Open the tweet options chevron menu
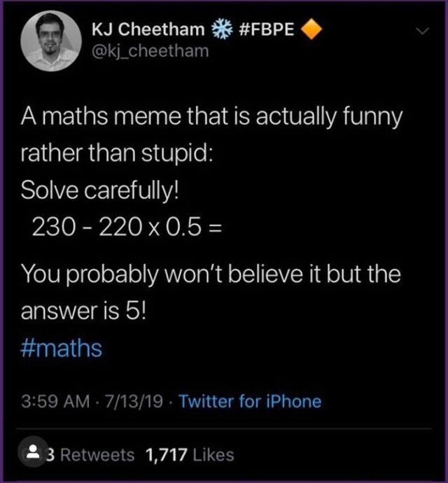 422,31
